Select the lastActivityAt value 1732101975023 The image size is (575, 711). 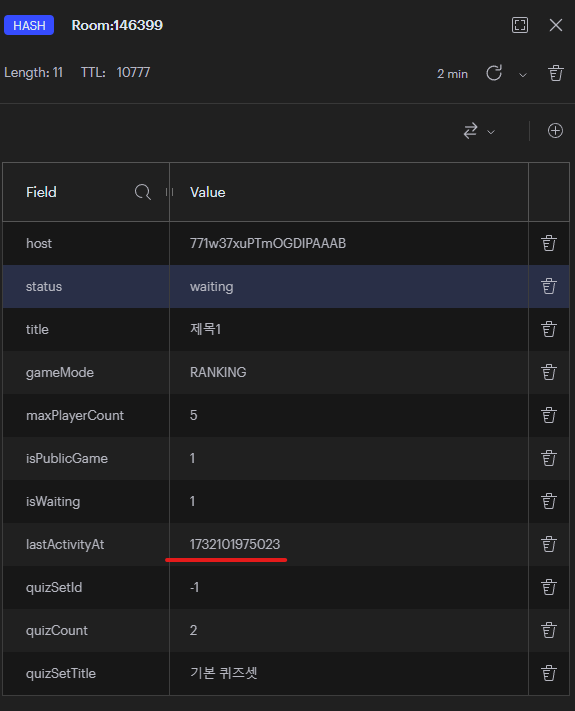click(x=234, y=544)
